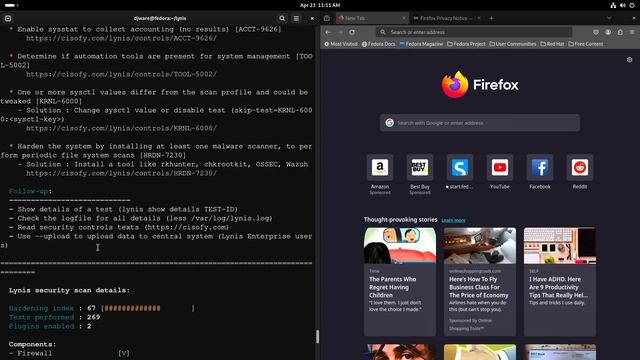Expand Free Content bookmark folder
The height and width of the screenshot is (360, 640).
tap(586, 44)
